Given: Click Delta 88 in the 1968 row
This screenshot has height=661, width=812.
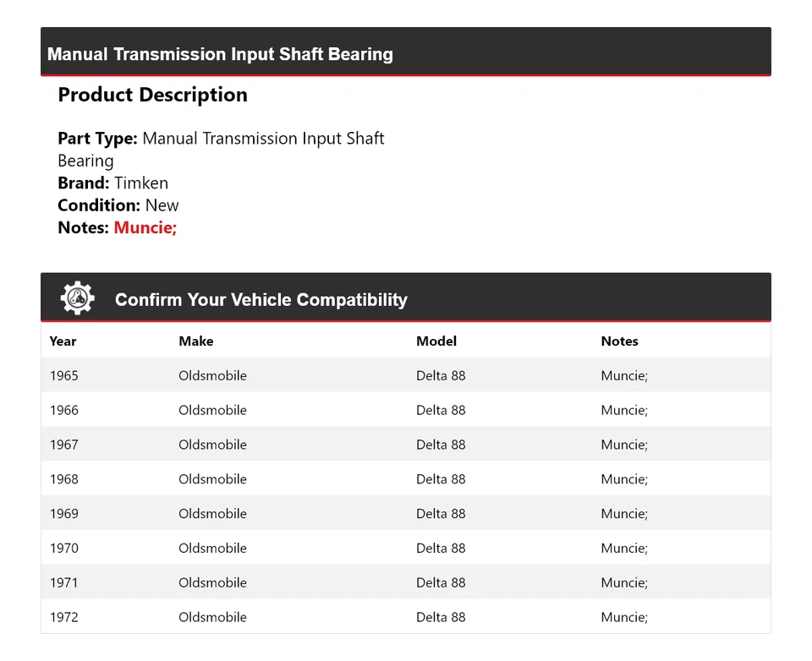Looking at the screenshot, I should click(440, 479).
